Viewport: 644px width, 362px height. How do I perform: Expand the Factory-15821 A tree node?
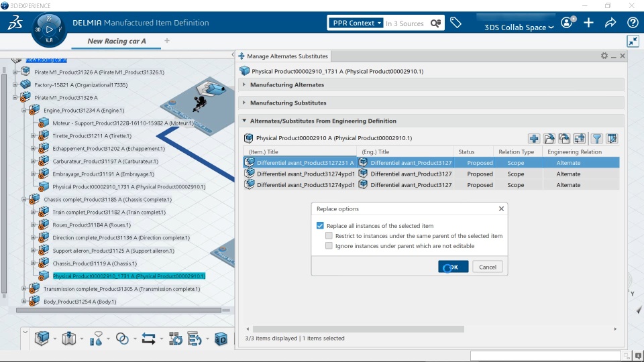coord(15,85)
